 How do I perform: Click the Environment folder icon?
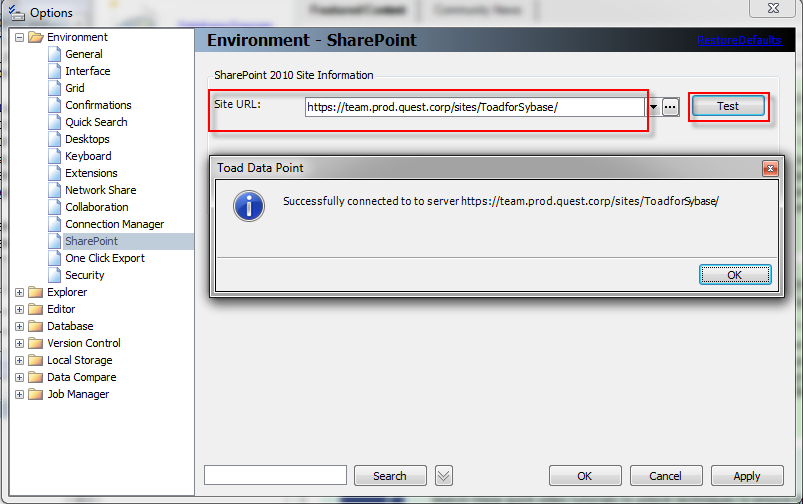(x=35, y=37)
